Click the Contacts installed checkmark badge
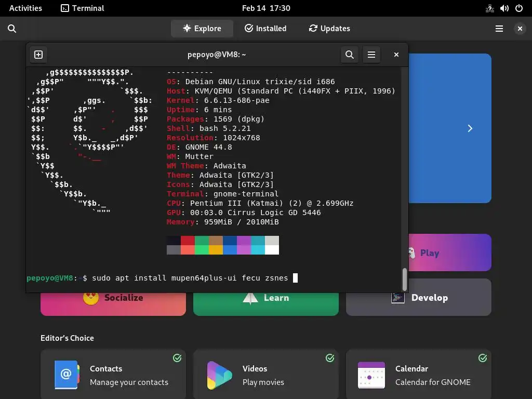Image resolution: width=532 pixels, height=399 pixels. point(177,358)
